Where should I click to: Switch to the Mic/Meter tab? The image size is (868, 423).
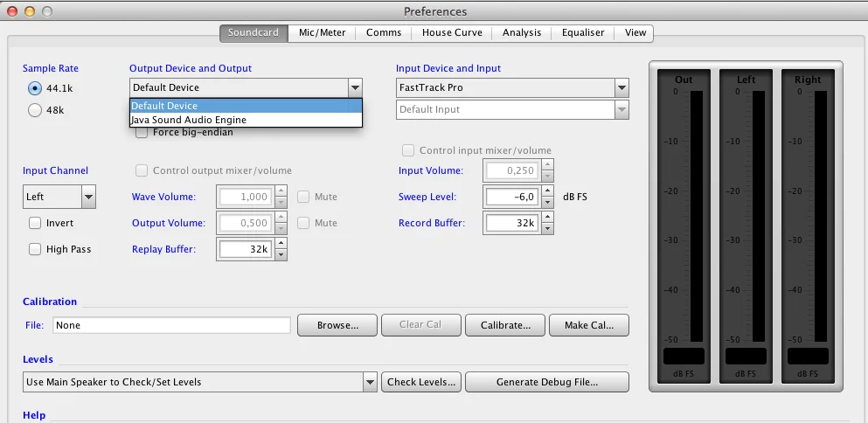(x=322, y=33)
